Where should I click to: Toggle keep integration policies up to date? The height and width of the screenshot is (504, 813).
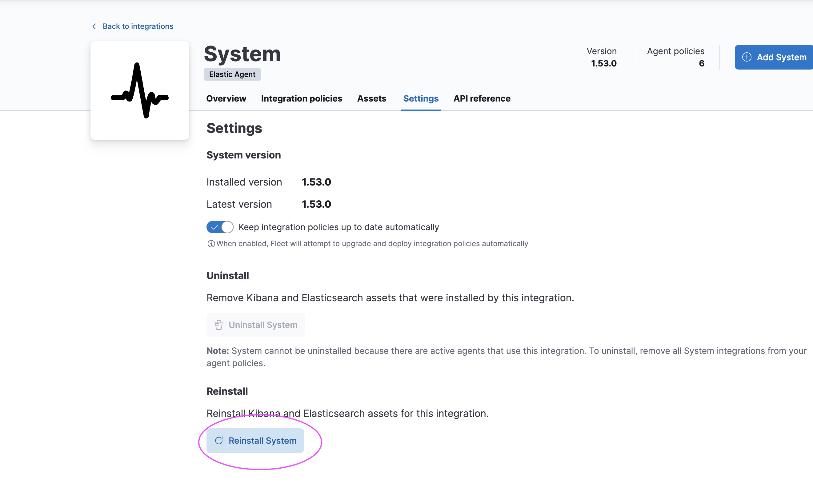pos(220,227)
